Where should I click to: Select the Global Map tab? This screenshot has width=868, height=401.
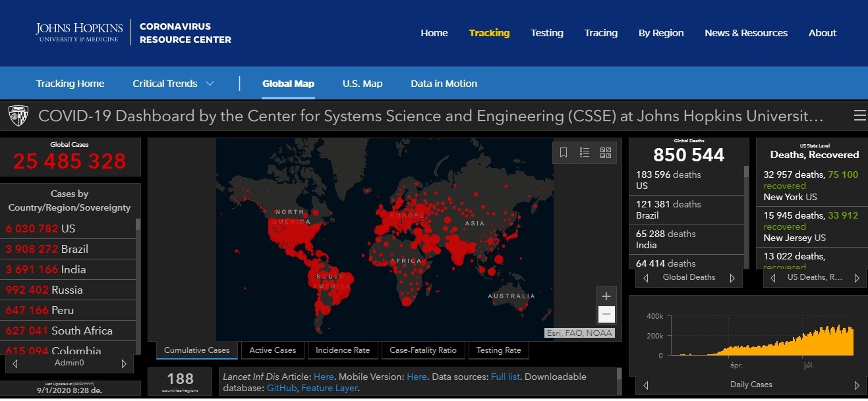point(288,84)
